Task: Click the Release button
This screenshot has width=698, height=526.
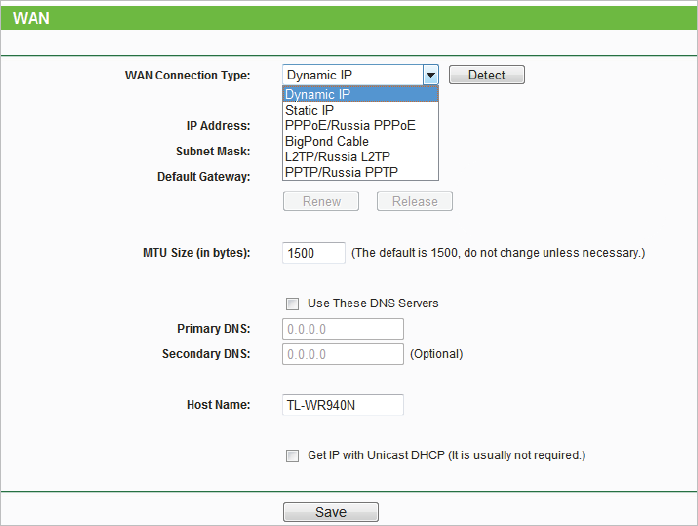Action: [415, 201]
